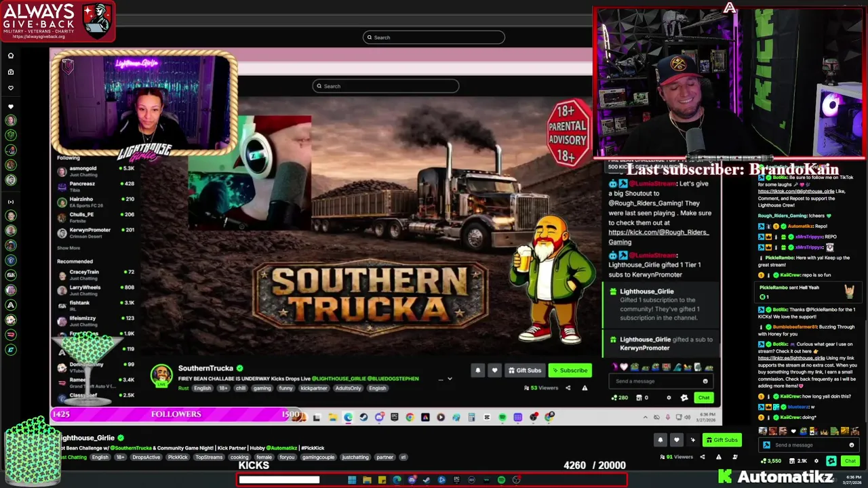The height and width of the screenshot is (488, 868).
Task: Open File Explorer in bottom taskbar
Action: tap(367, 480)
